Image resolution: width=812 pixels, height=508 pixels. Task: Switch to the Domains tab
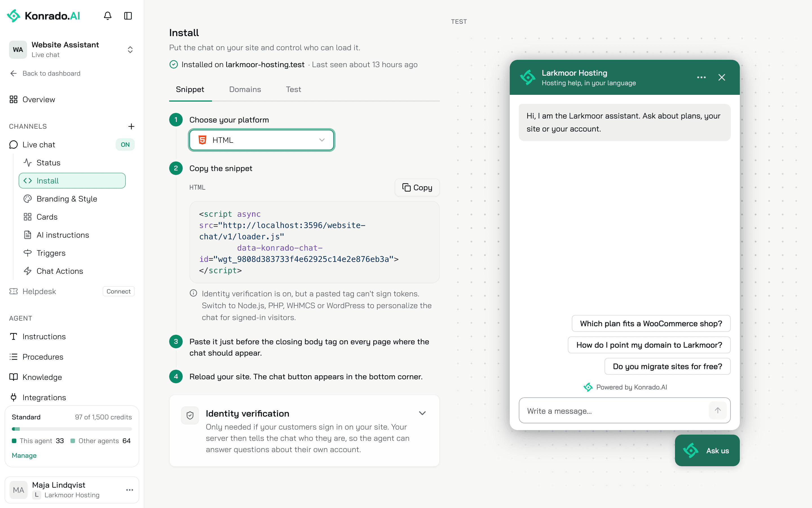245,89
